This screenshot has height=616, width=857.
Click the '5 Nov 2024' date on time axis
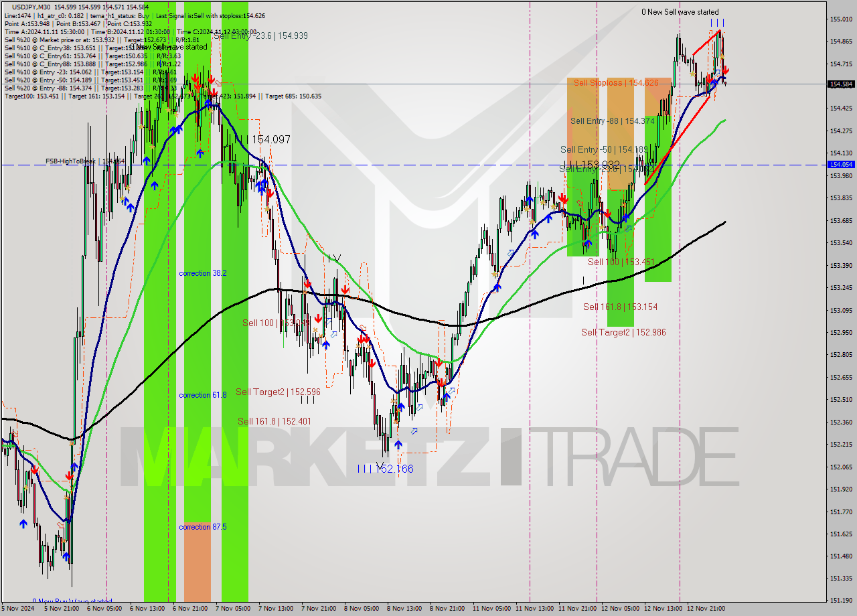point(17,609)
